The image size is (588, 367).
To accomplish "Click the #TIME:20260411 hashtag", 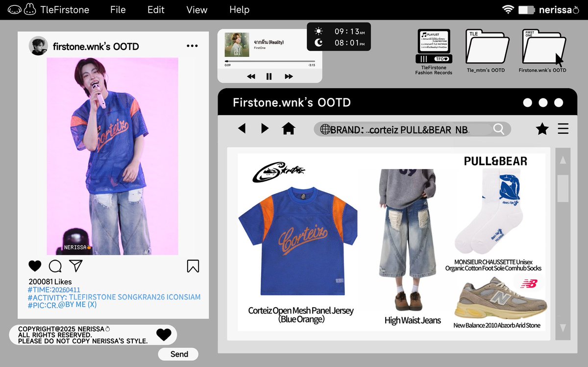I will 54,290.
